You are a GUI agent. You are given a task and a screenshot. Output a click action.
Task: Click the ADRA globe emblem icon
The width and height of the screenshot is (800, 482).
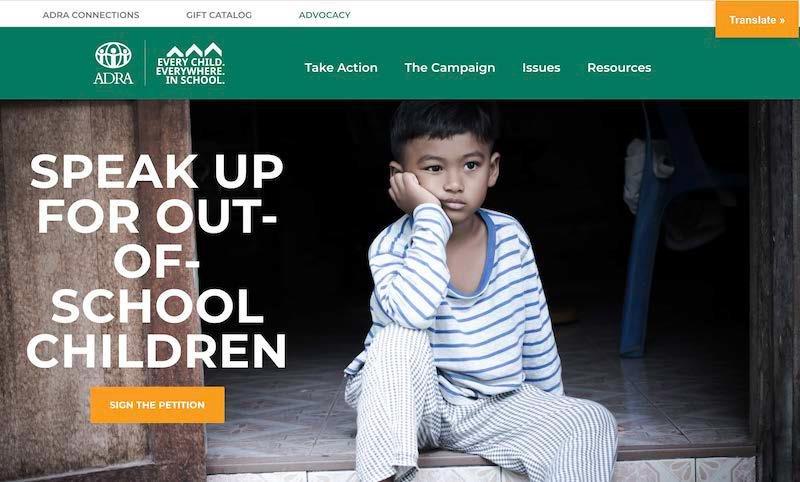pyautogui.click(x=113, y=55)
